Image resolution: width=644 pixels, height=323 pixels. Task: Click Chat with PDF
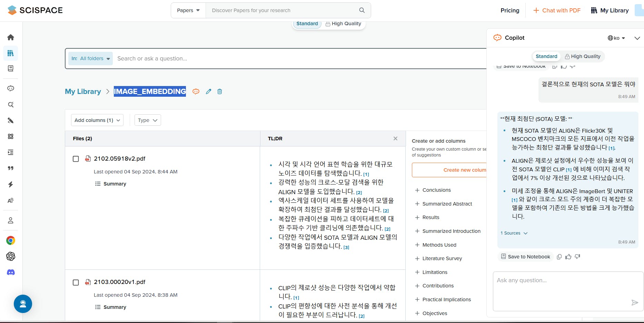pos(557,10)
